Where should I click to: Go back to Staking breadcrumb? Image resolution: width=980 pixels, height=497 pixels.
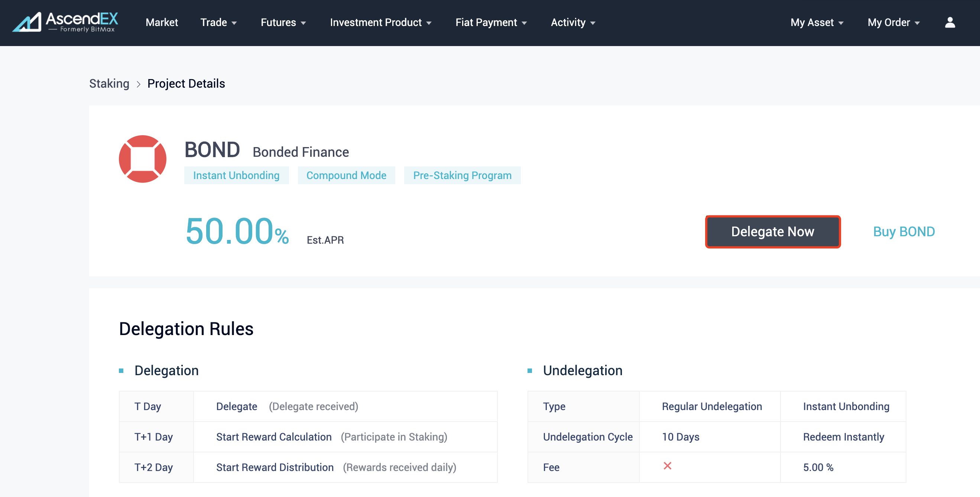tap(109, 84)
